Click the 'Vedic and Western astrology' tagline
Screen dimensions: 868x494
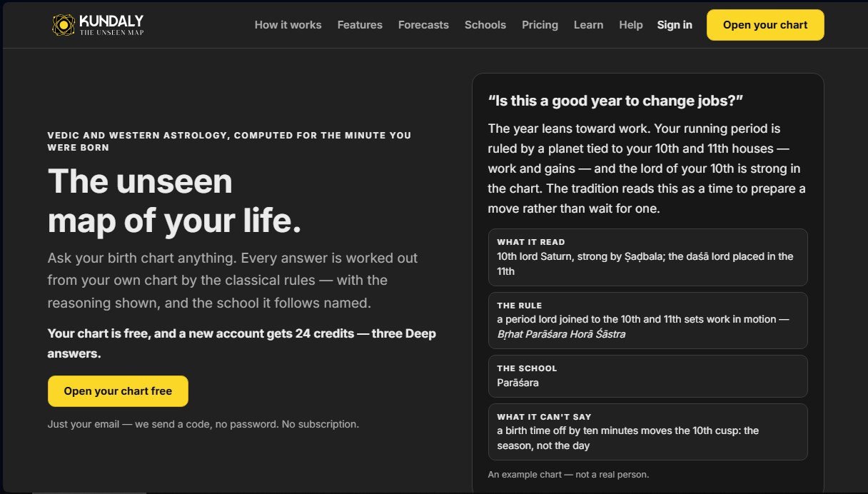point(230,141)
